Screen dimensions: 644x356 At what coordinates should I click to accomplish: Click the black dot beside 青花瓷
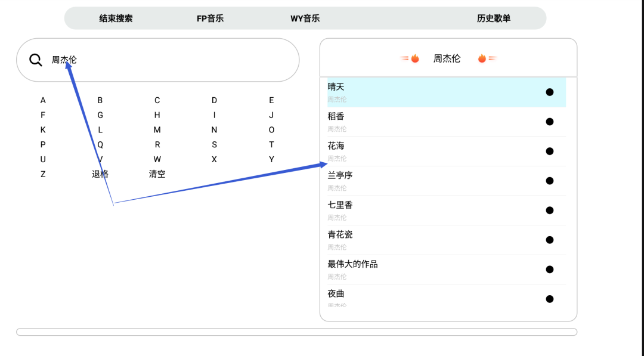tap(550, 240)
